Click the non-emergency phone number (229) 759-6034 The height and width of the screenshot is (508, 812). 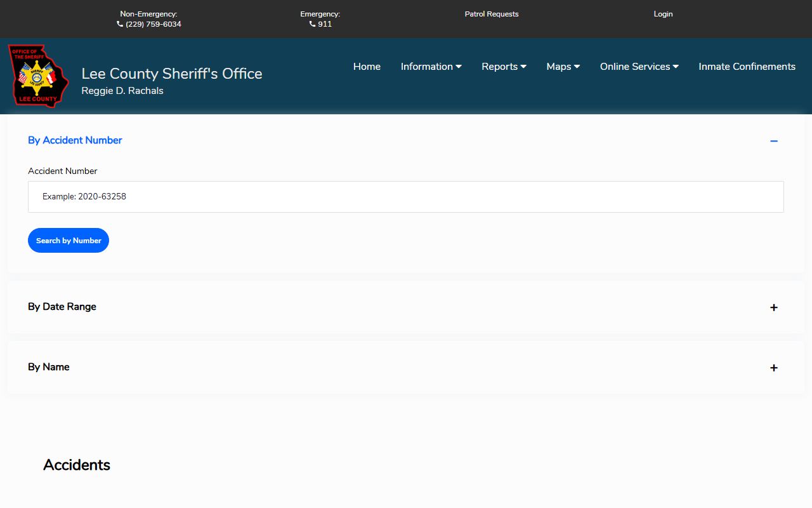(149, 24)
